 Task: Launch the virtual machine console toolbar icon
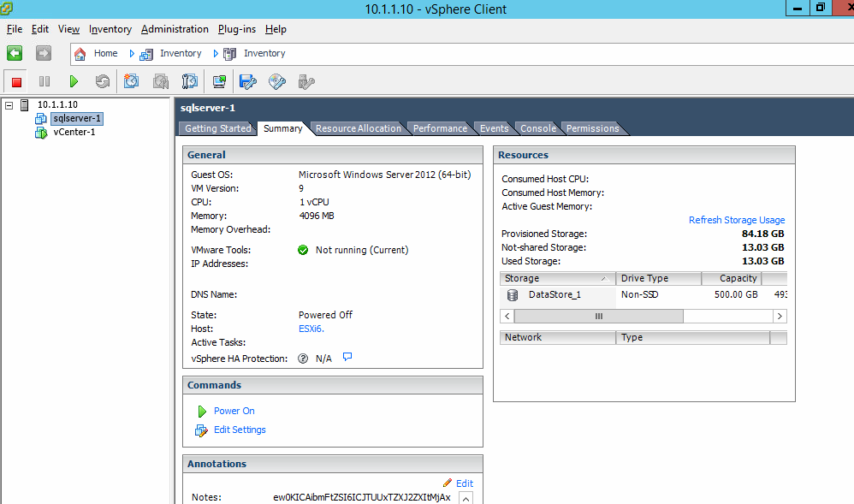click(x=220, y=82)
